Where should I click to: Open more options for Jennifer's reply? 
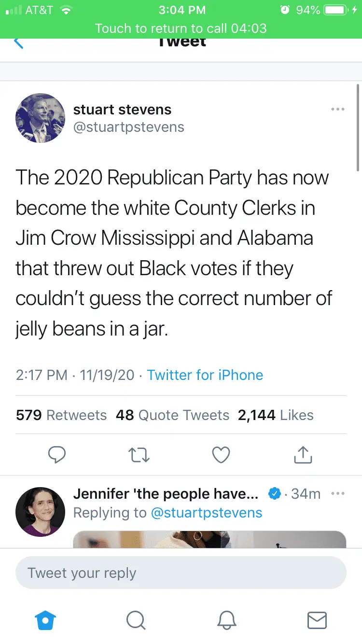(x=338, y=494)
